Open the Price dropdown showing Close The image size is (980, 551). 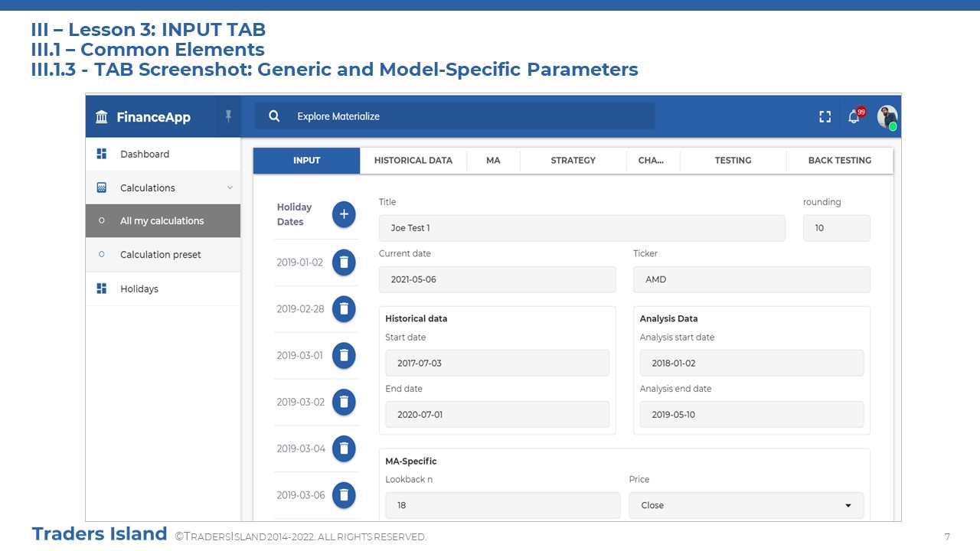coord(746,505)
